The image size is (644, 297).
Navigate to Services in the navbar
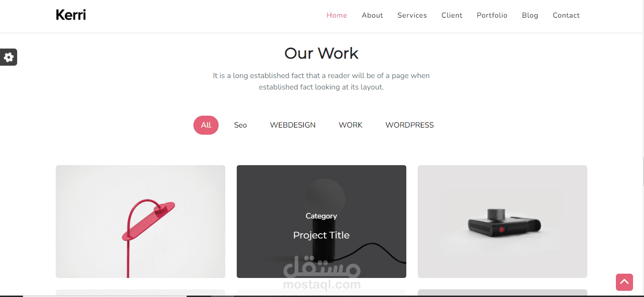coord(412,15)
